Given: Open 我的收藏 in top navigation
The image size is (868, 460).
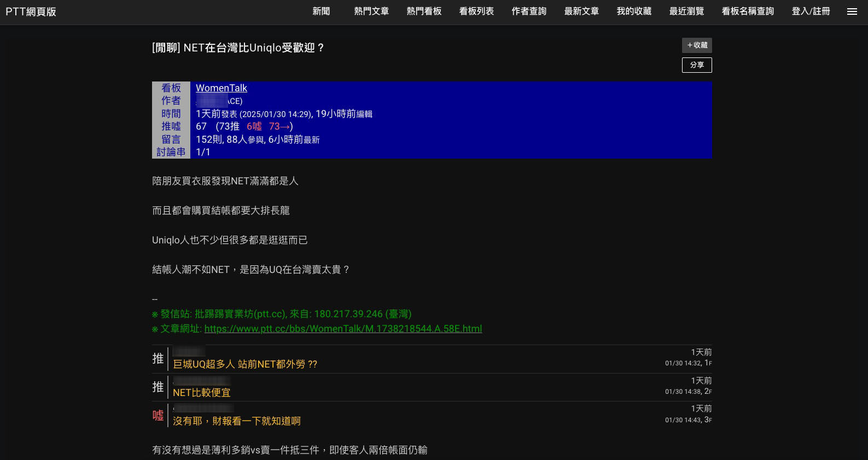Looking at the screenshot, I should pos(634,11).
